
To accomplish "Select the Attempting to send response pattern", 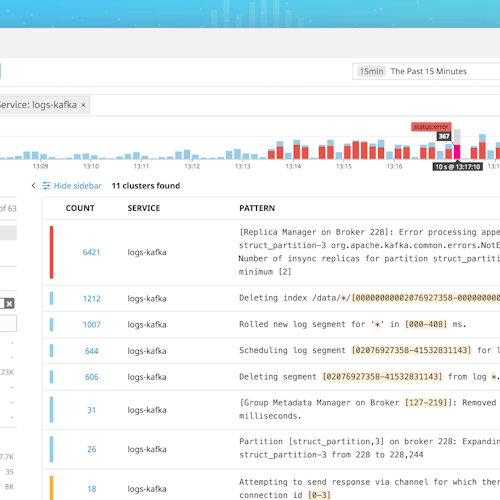I will pos(369,489).
